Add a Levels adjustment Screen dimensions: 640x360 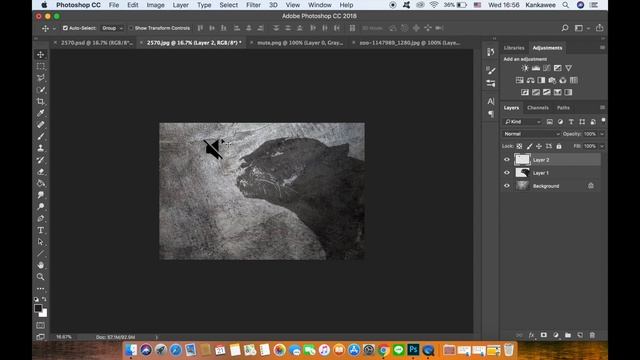coord(536,68)
